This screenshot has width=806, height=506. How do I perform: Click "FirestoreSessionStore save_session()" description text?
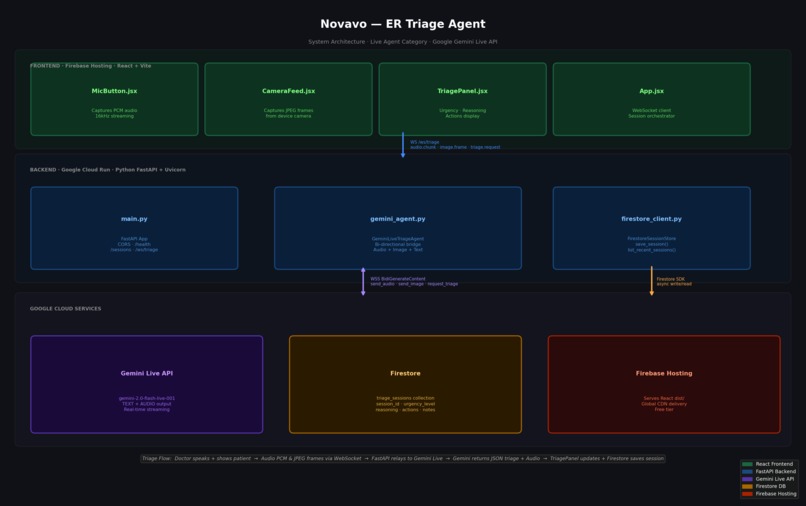651,244
